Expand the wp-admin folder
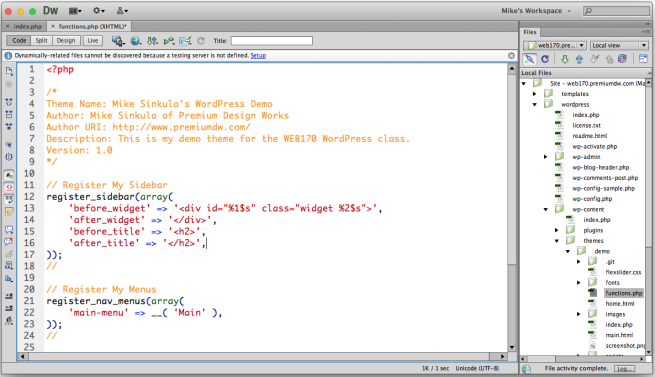Viewport: 655px width, 377px height. pyautogui.click(x=546, y=157)
